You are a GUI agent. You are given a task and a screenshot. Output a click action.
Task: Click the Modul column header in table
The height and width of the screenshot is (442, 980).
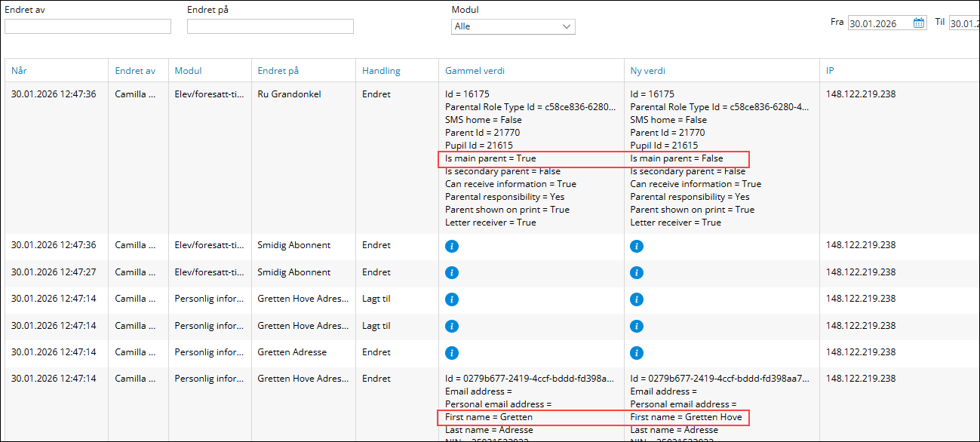188,71
